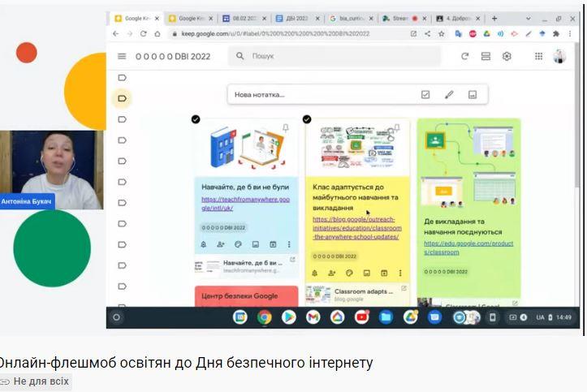This screenshot has width=587, height=392.
Task: Click the Пошук search field
Action: [335, 56]
